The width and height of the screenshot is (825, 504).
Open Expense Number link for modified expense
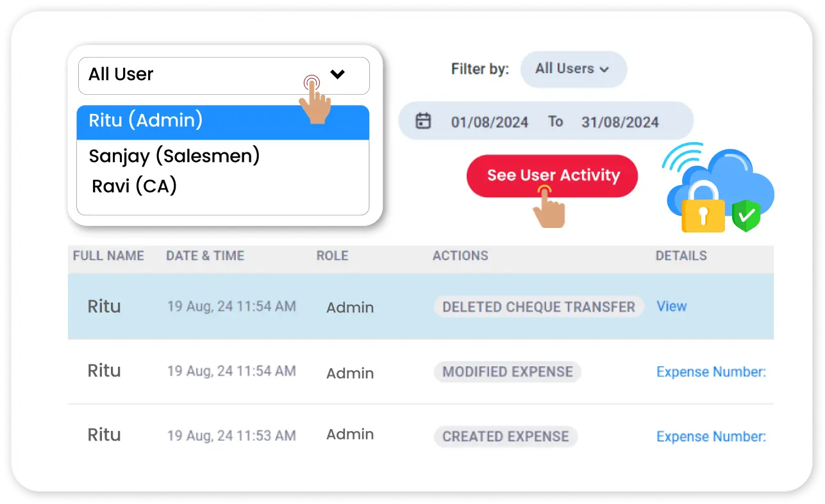coord(711,372)
